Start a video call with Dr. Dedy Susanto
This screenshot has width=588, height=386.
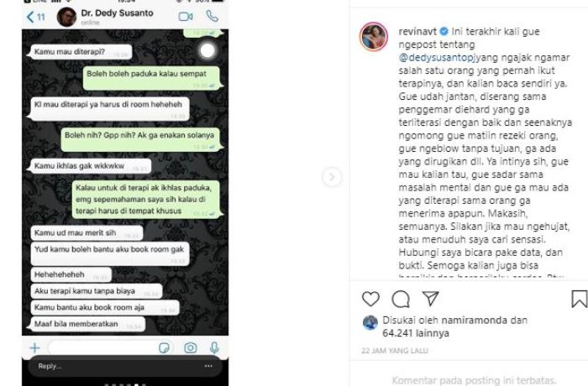[186, 17]
